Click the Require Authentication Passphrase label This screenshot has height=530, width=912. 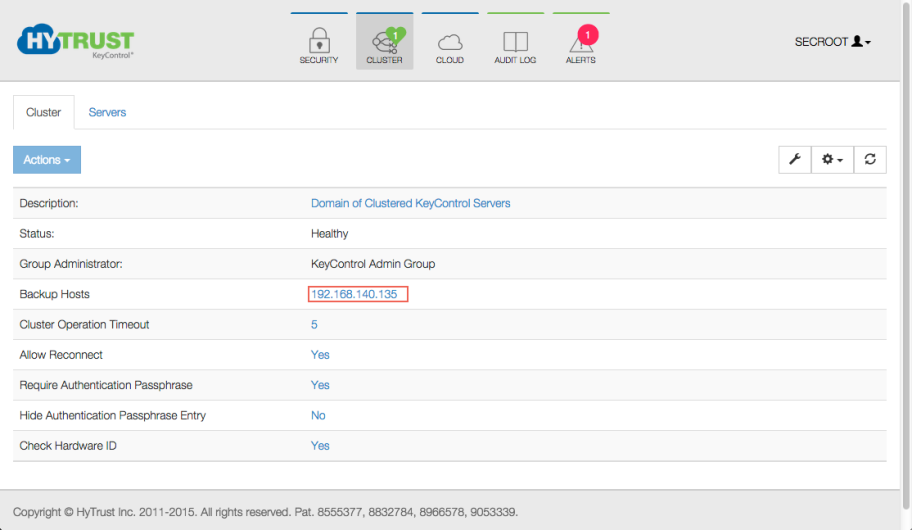(x=106, y=385)
